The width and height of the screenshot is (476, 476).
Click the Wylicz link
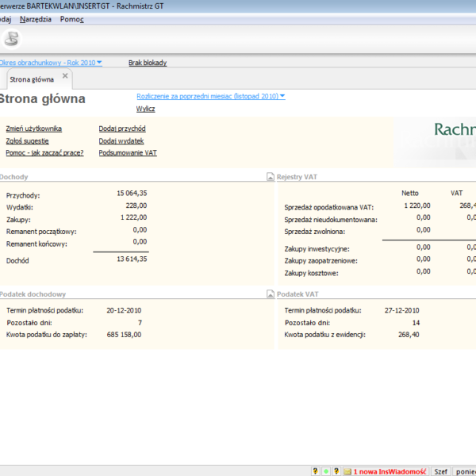coord(145,109)
